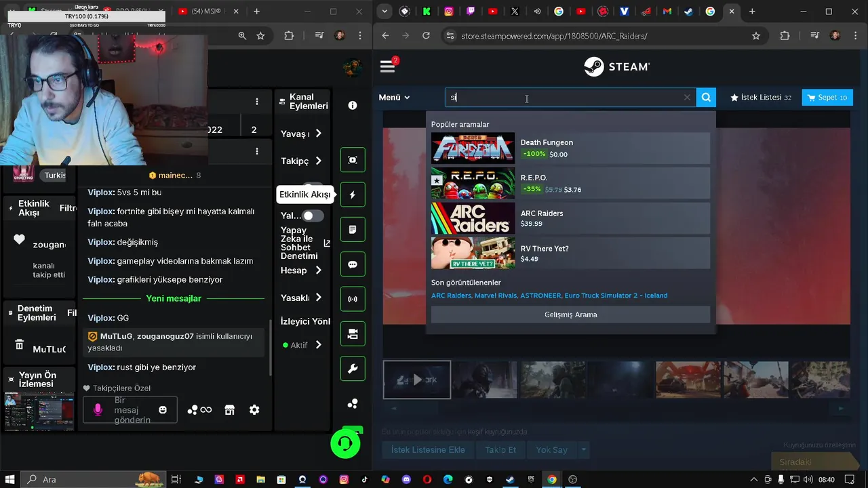The width and height of the screenshot is (868, 488).
Task: Open the Steam hamburger menu with notification badge
Action: click(x=388, y=66)
